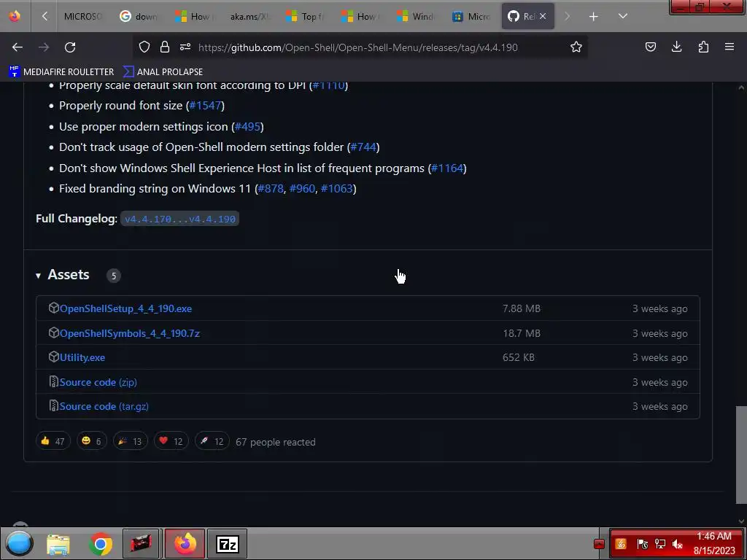Open the Extensions puzzle icon
This screenshot has height=560, width=747.
pos(703,47)
